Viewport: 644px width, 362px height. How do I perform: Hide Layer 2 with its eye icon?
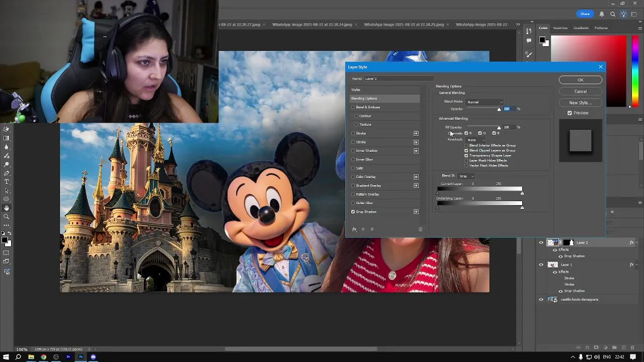(541, 242)
